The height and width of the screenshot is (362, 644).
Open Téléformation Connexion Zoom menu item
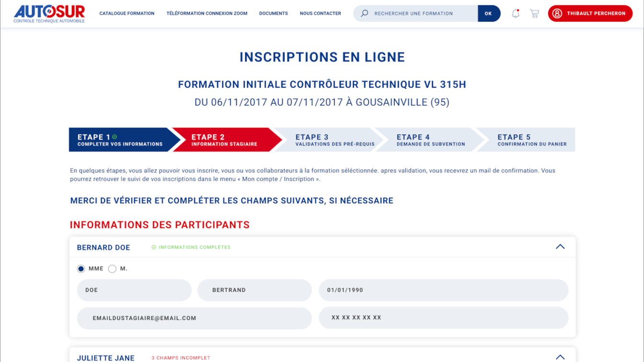(x=207, y=13)
